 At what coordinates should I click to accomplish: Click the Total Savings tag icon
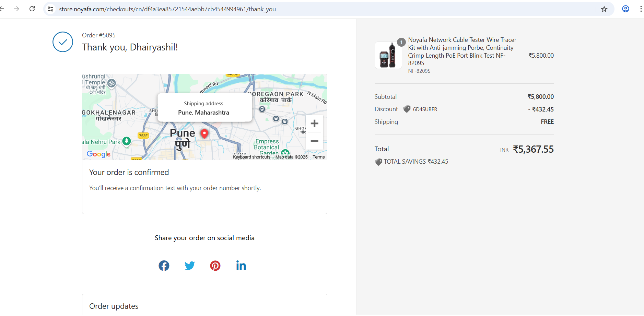378,162
